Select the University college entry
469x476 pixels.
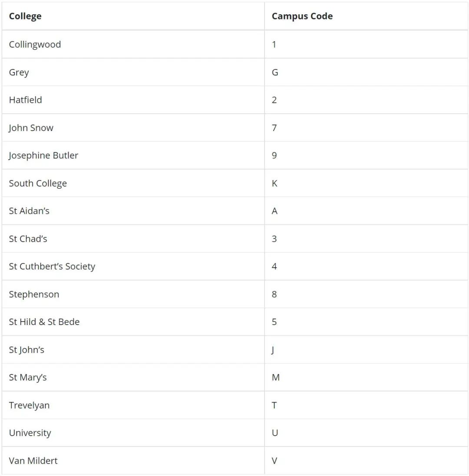click(30, 433)
